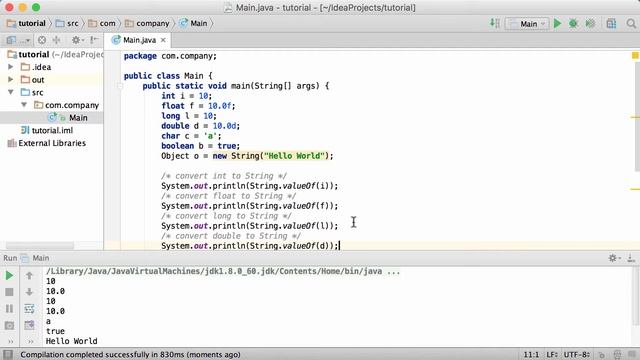This screenshot has height=360, width=640.
Task: Collapse main method via gutter fold marker
Action: (120, 86)
